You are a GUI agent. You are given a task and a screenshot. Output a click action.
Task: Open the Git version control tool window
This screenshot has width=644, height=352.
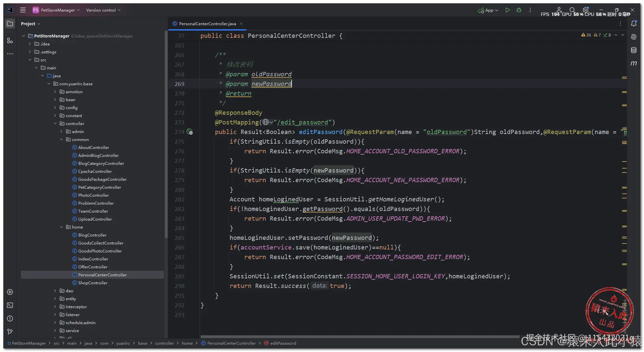pos(10,332)
